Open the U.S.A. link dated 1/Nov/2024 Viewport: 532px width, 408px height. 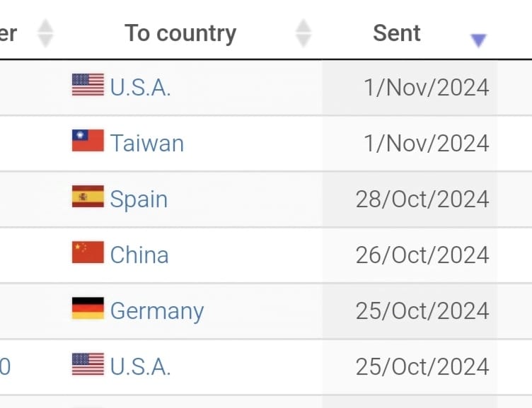pos(140,88)
